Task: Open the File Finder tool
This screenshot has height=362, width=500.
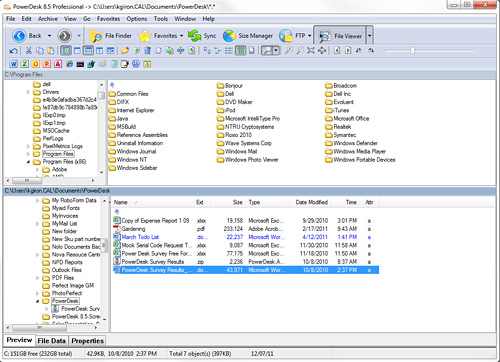Action: pyautogui.click(x=110, y=36)
